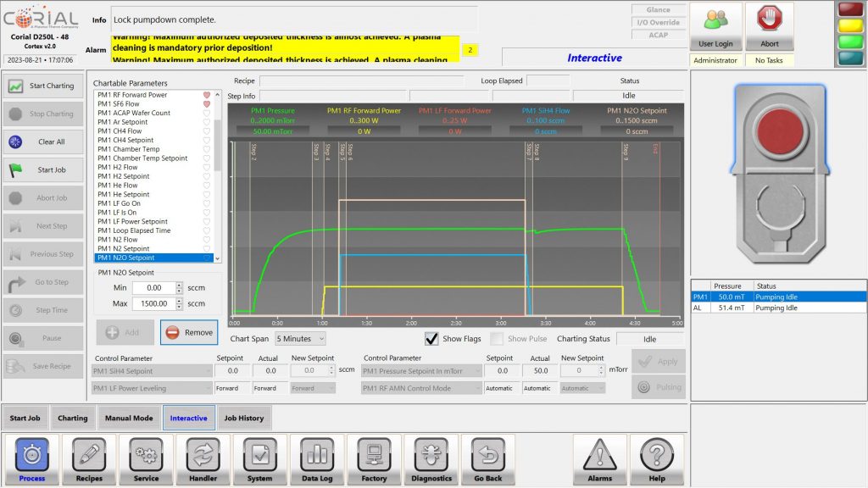Open the Handler module
Viewport: 868px width, 488px height.
[x=203, y=459]
